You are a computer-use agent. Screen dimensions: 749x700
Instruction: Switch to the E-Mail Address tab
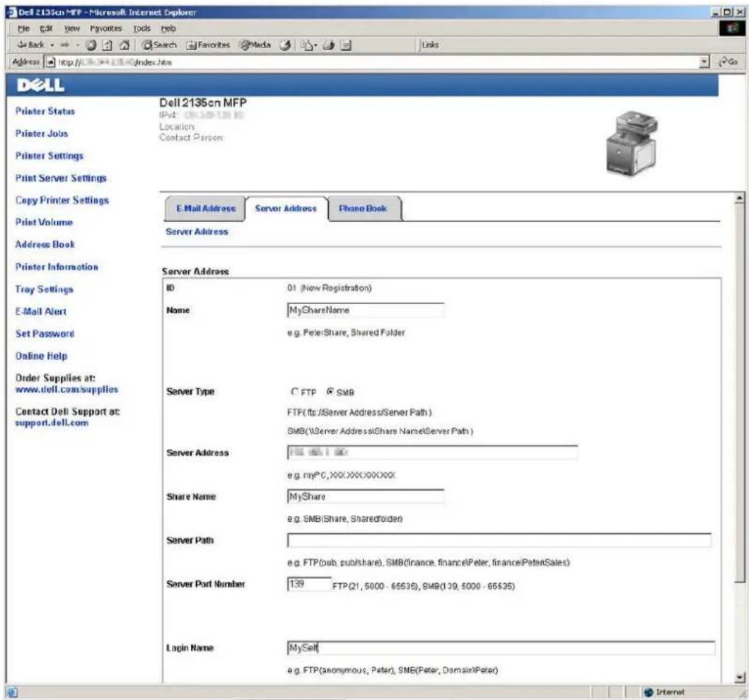(x=205, y=209)
